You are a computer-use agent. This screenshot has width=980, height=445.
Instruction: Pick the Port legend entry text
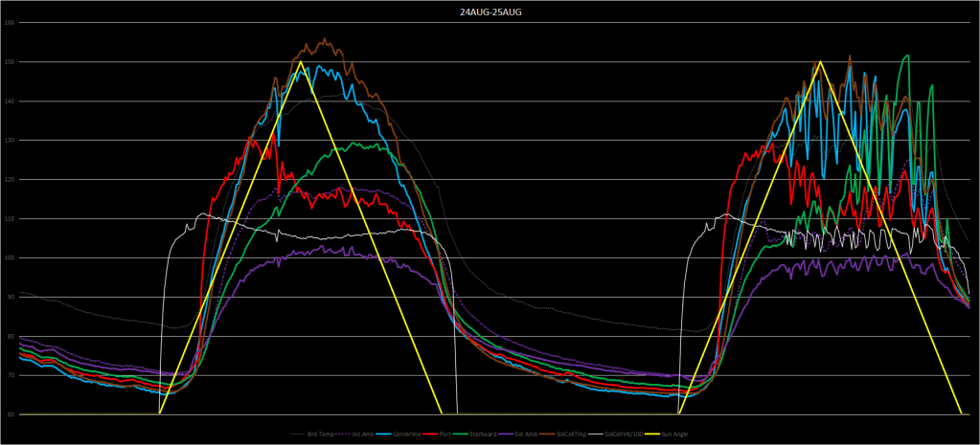pyautogui.click(x=445, y=434)
